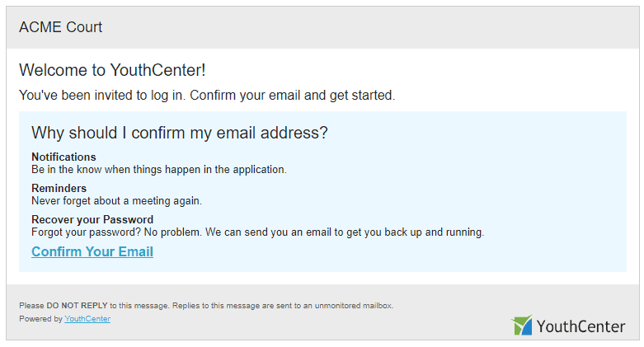Click the Powered by text in the footer

40,319
